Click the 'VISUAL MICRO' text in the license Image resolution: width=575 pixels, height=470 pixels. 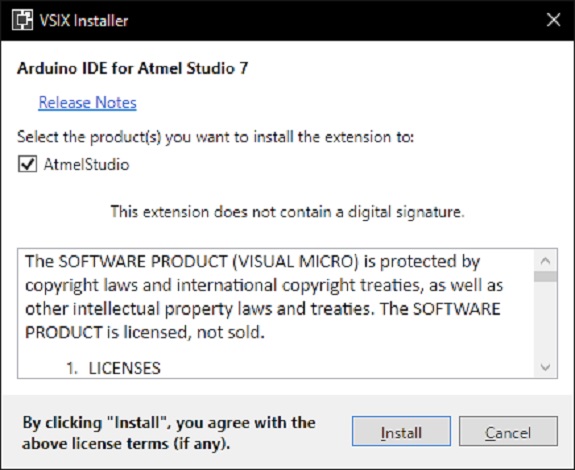(295, 261)
